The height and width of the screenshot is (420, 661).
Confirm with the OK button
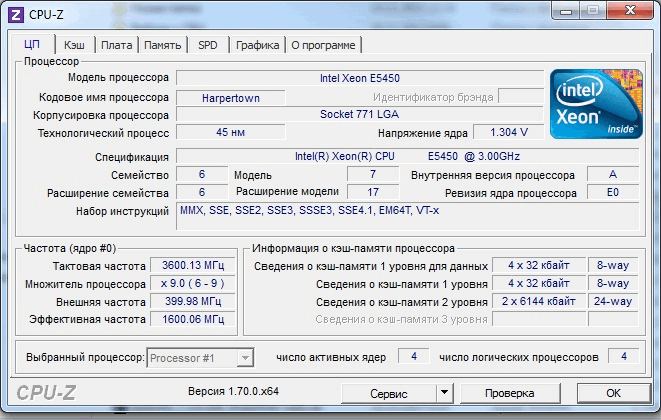613,393
